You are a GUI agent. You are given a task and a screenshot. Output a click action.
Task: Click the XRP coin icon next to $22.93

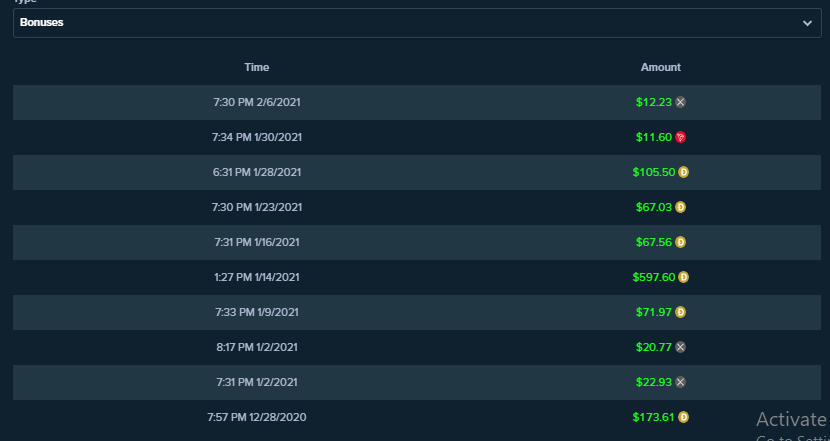681,382
